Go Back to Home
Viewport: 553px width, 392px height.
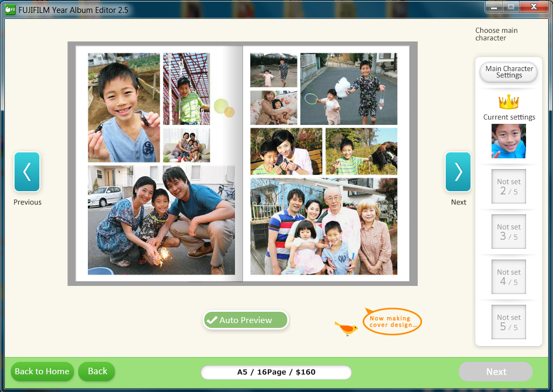[x=42, y=371]
